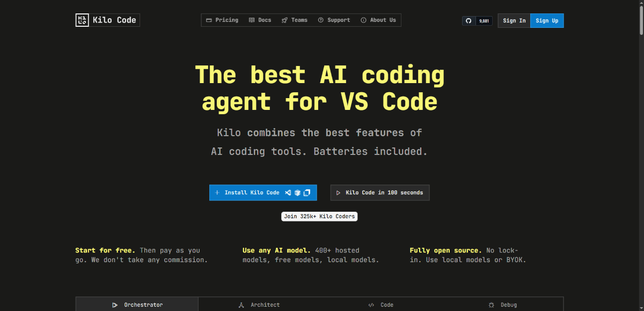The width and height of the screenshot is (644, 311).
Task: Open About Us from nav bar
Action: click(378, 20)
